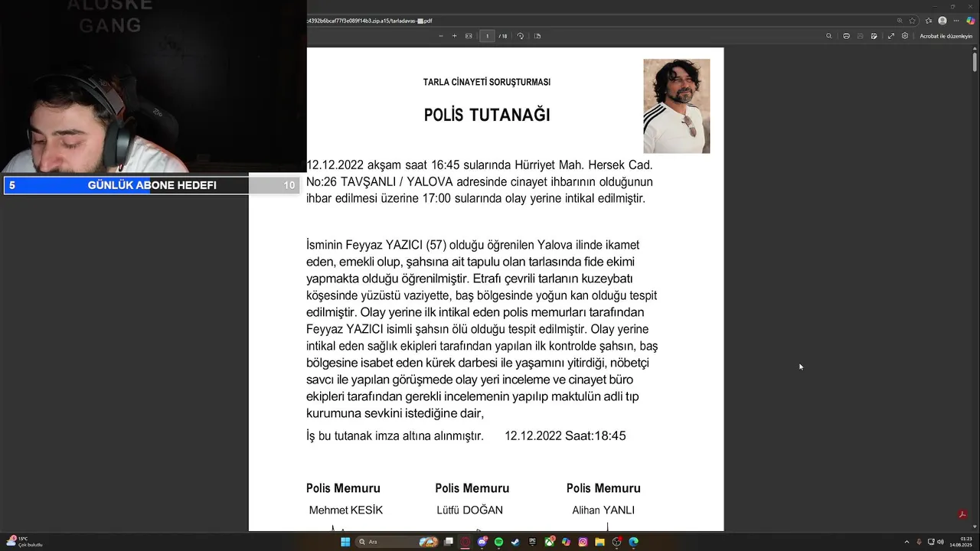Click Acrobat ile düzenleyin button
Viewport: 980px width, 551px height.
(x=946, y=36)
